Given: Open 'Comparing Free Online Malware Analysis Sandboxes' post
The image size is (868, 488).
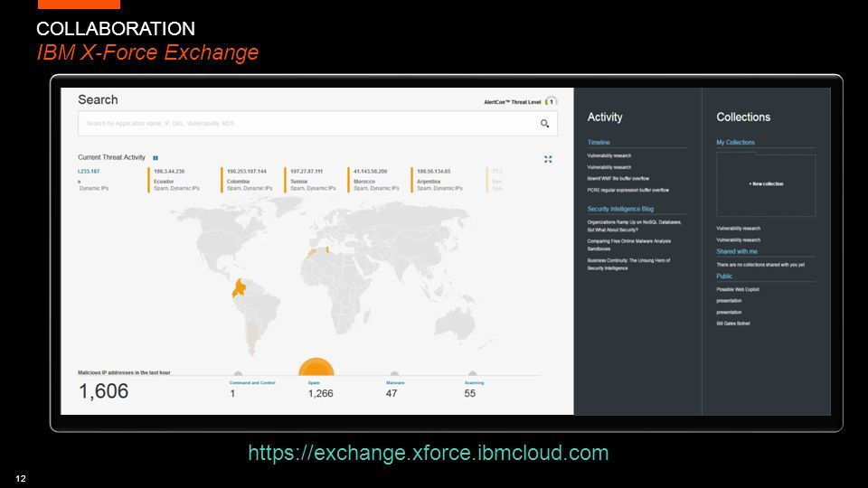Looking at the screenshot, I should point(629,245).
